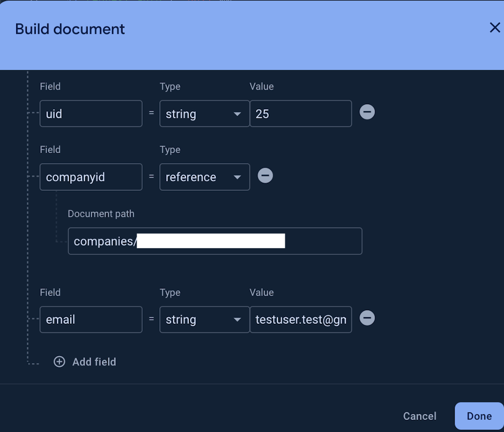Select the email field name box
The width and height of the screenshot is (504, 432).
click(91, 320)
